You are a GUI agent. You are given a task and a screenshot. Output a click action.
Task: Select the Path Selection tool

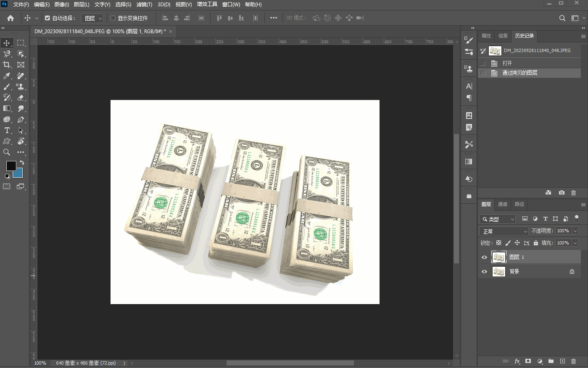tap(21, 130)
